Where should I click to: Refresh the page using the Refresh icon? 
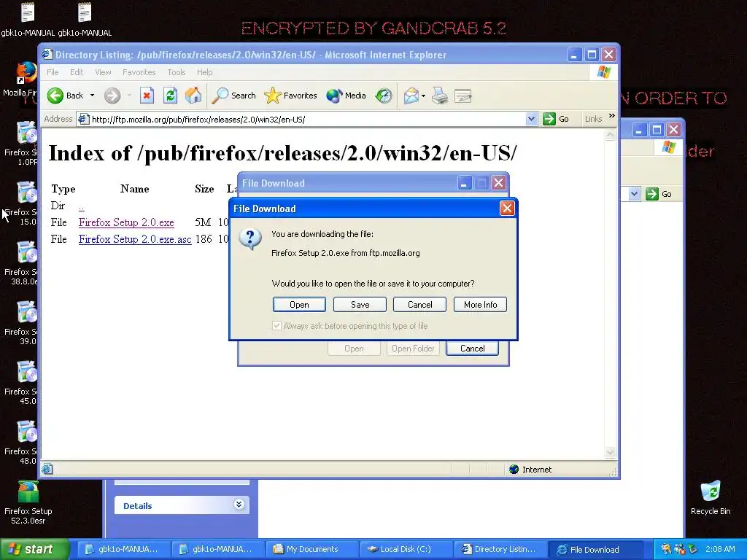170,96
